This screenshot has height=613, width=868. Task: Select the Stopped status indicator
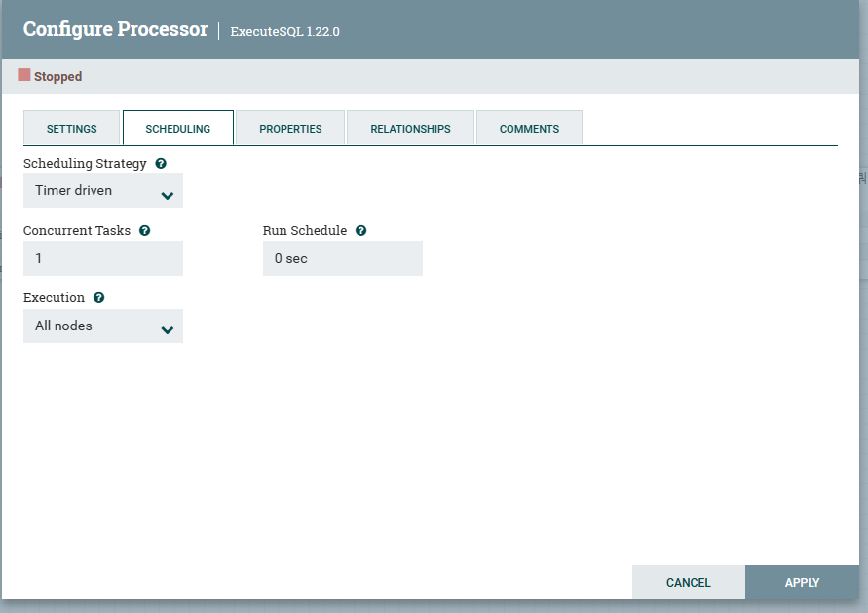tap(50, 76)
